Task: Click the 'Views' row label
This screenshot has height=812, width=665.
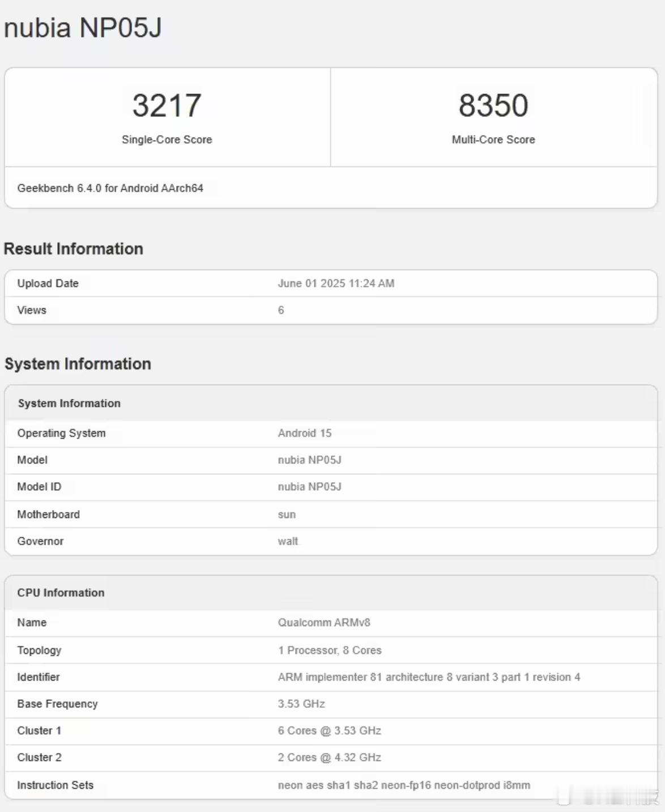Action: [x=32, y=310]
